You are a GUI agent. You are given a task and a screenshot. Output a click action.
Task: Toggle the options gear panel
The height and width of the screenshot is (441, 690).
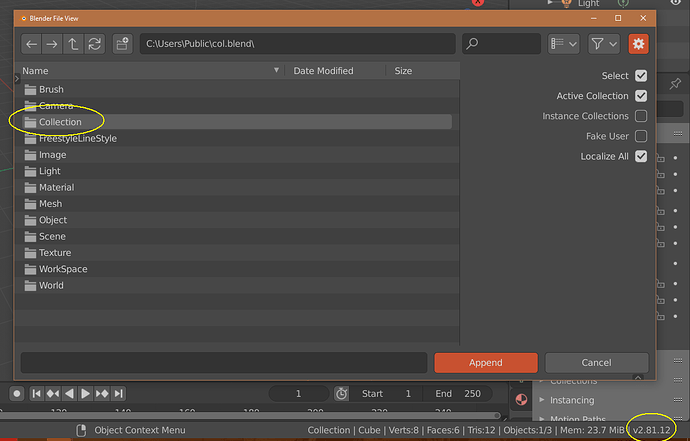tap(638, 44)
